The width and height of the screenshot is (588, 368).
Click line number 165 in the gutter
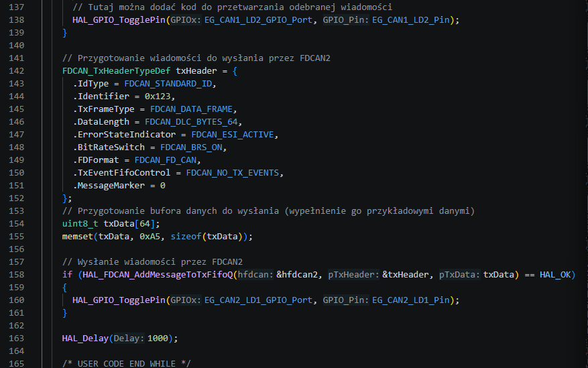16,364
